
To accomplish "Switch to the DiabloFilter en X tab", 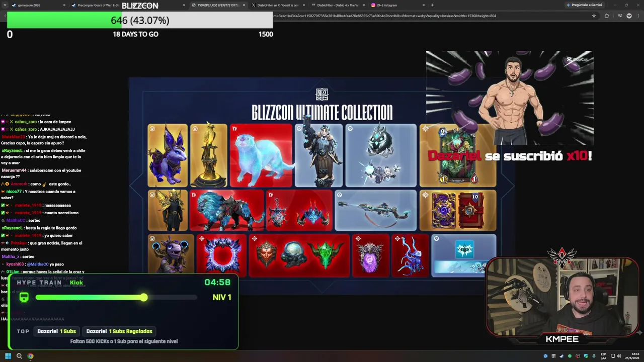I will (278, 5).
